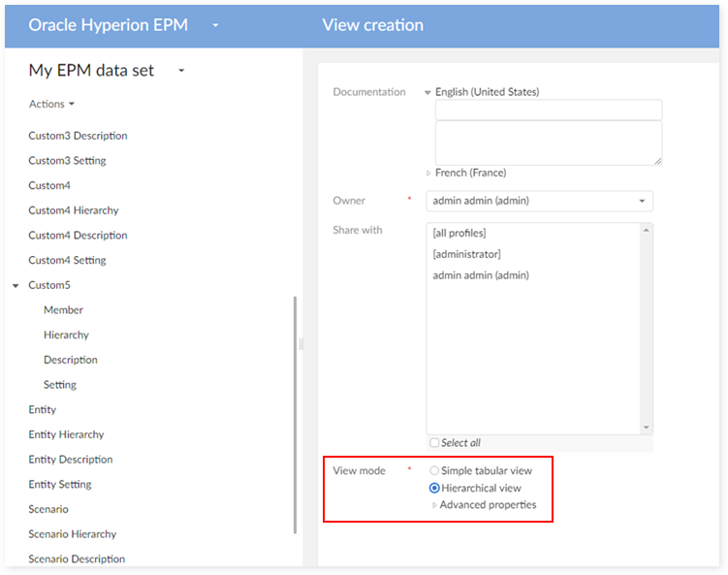Open Setting under Custom5
This screenshot has width=728, height=575.
60,385
